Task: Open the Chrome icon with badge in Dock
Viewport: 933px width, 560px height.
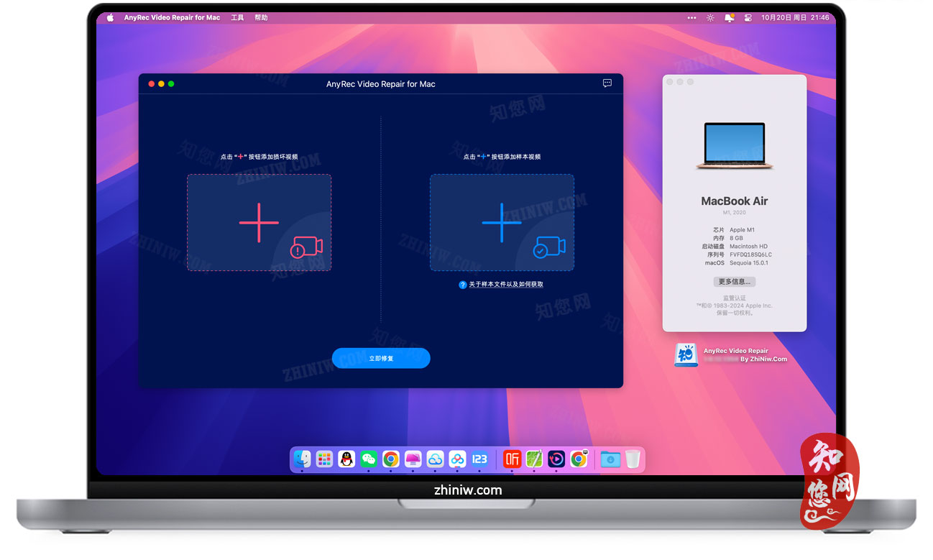Action: [579, 459]
